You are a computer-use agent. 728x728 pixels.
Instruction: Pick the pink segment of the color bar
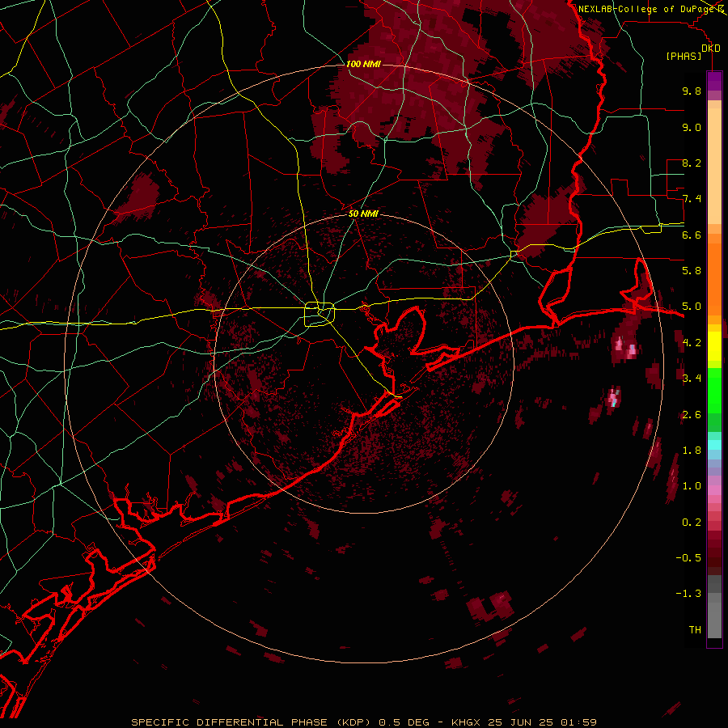(714, 489)
